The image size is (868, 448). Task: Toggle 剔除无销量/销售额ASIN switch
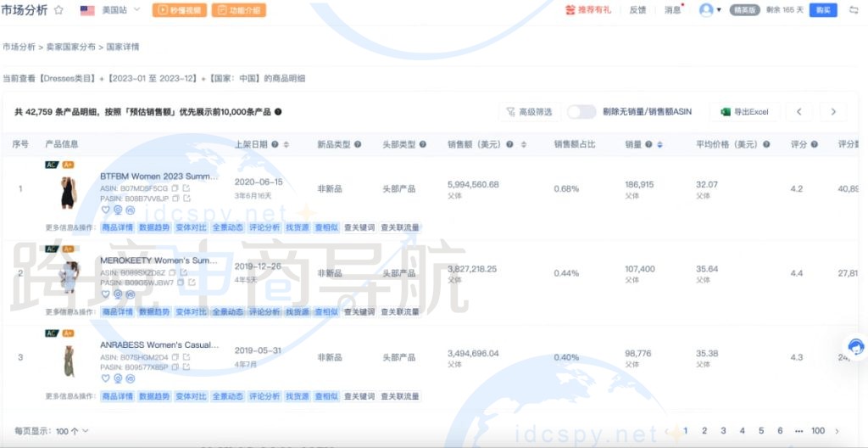click(581, 112)
